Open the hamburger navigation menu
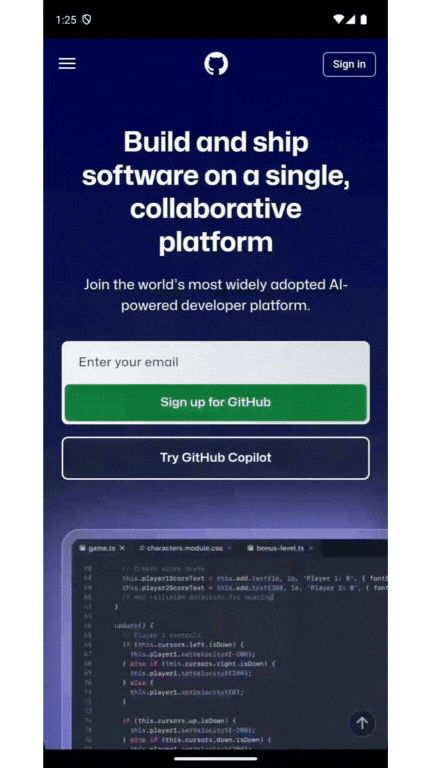The width and height of the screenshot is (432, 768). click(67, 64)
